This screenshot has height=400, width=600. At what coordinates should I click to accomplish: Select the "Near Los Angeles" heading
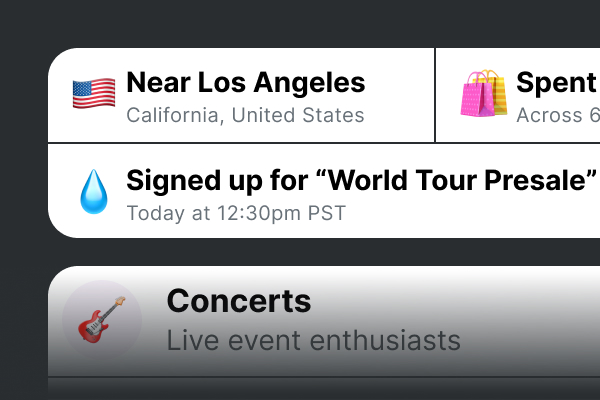click(245, 82)
